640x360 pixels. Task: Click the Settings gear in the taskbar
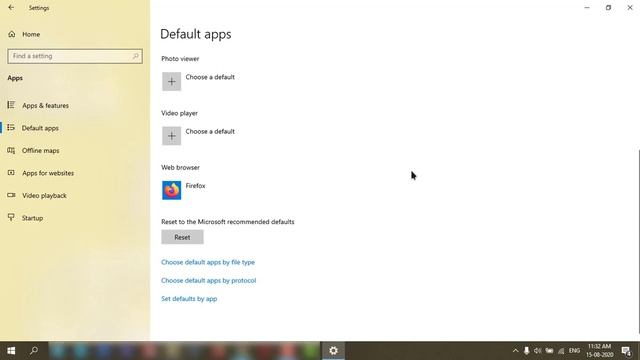coord(333,351)
